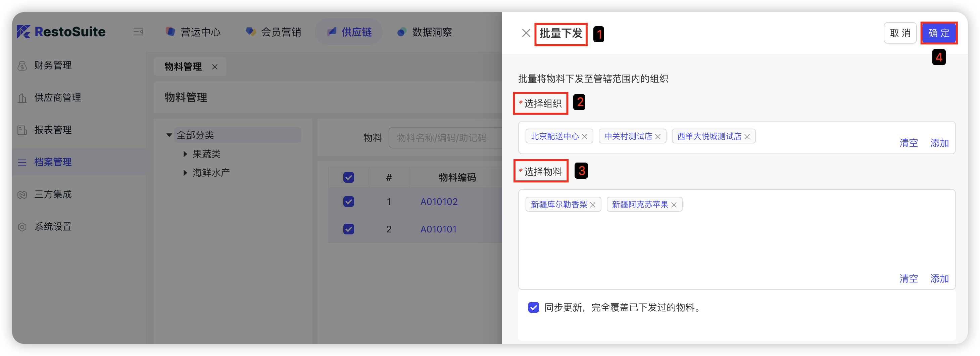Expand the 果蔬类 category
Viewport: 980px width, 356px height.
tap(185, 154)
